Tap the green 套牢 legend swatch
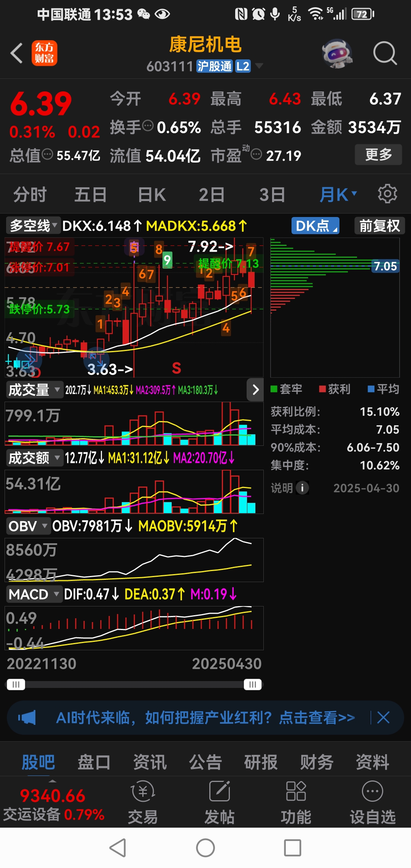This screenshot has width=411, height=868. [x=274, y=389]
